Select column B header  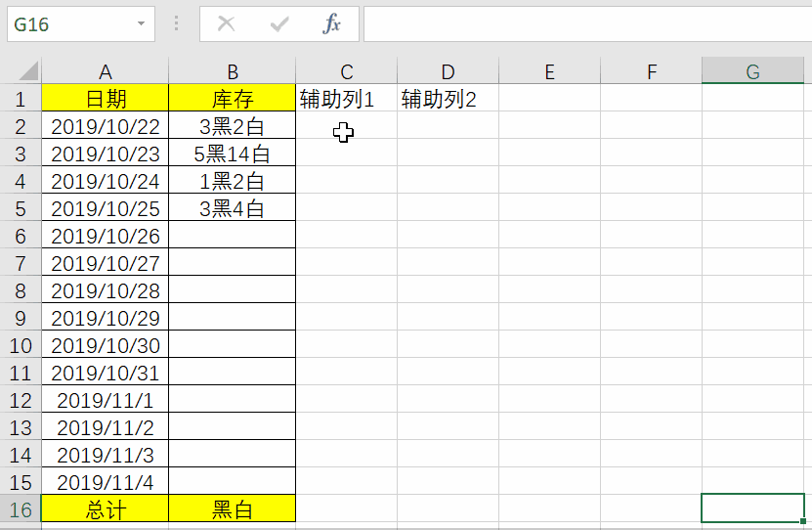[x=232, y=71]
